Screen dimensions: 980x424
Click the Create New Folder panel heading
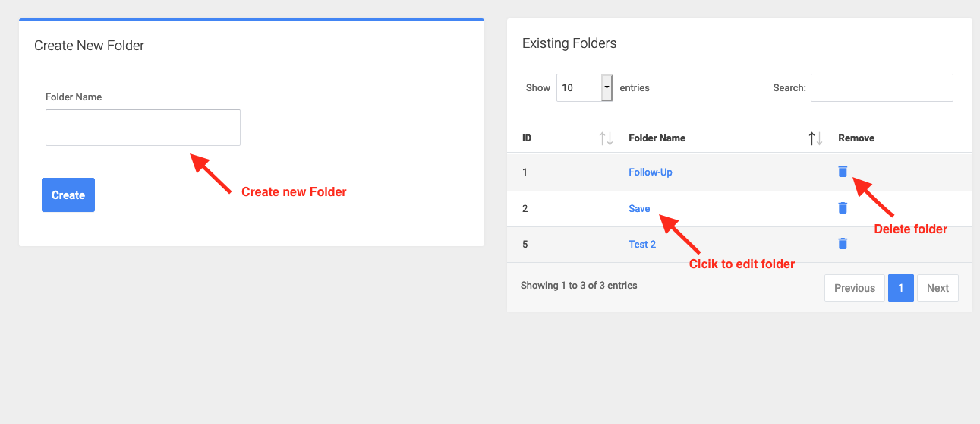click(90, 46)
